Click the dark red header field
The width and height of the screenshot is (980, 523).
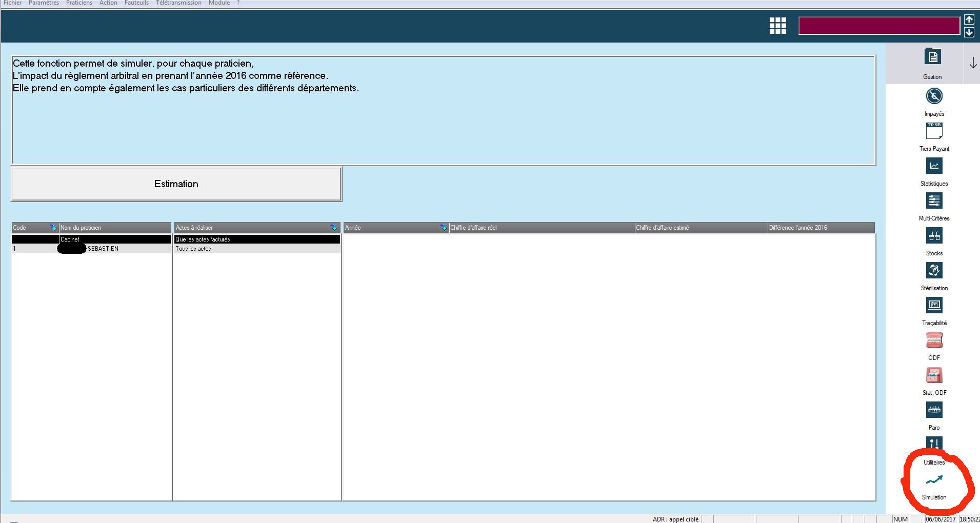point(878,26)
